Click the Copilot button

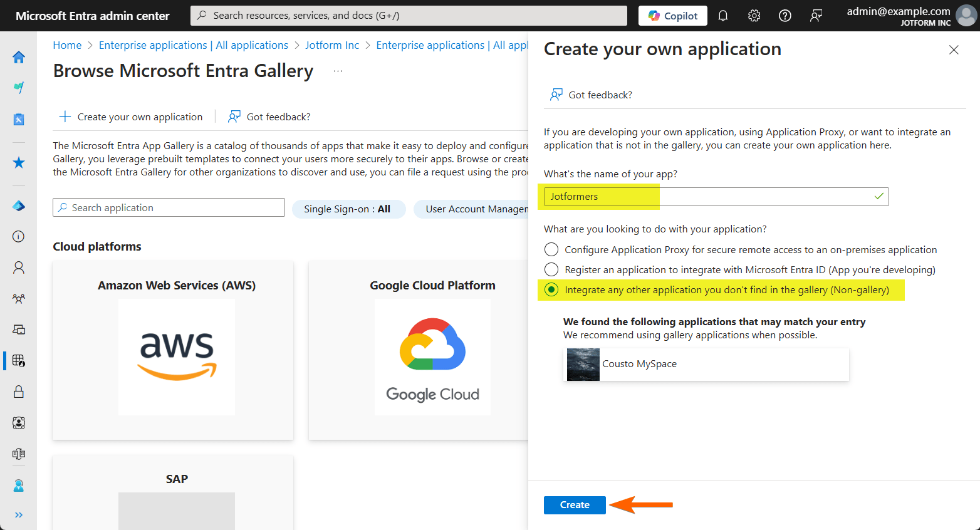click(672, 16)
